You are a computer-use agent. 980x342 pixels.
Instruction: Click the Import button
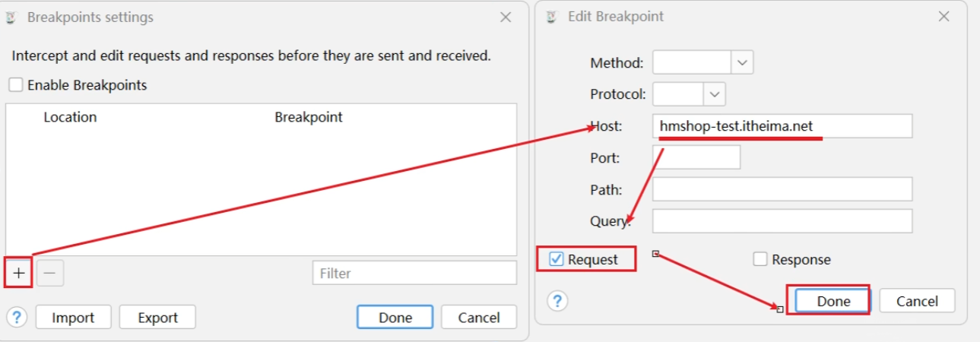(73, 318)
